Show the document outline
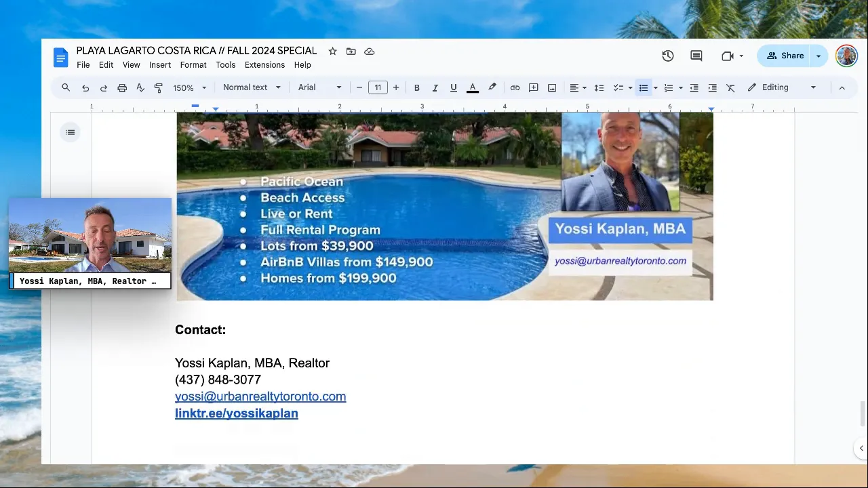 [x=71, y=132]
